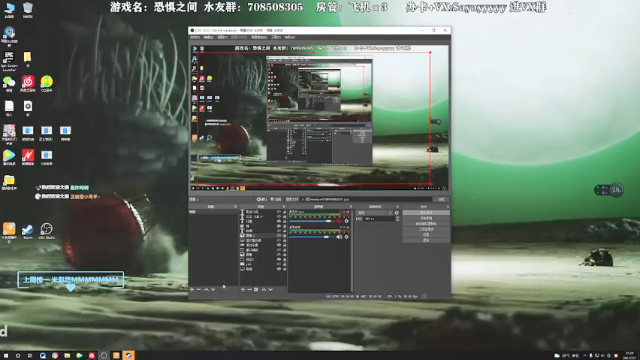Add a new scene with plus icon
Viewport: 640px width, 360px height.
[192, 289]
